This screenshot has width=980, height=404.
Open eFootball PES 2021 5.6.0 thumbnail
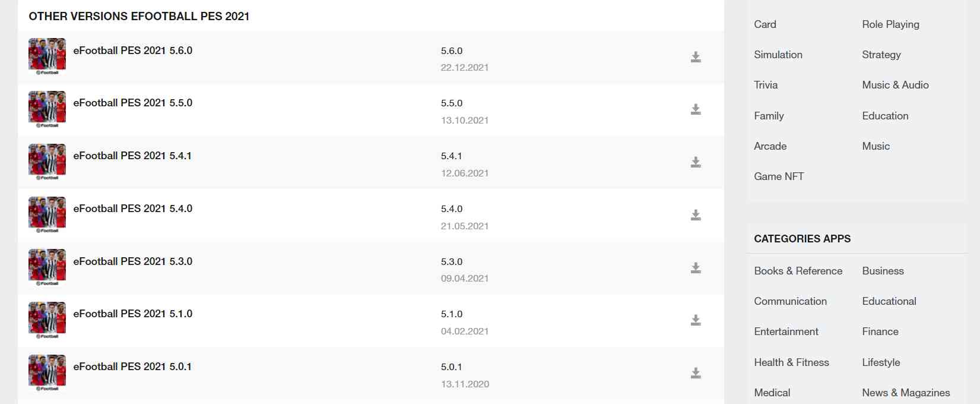click(47, 56)
